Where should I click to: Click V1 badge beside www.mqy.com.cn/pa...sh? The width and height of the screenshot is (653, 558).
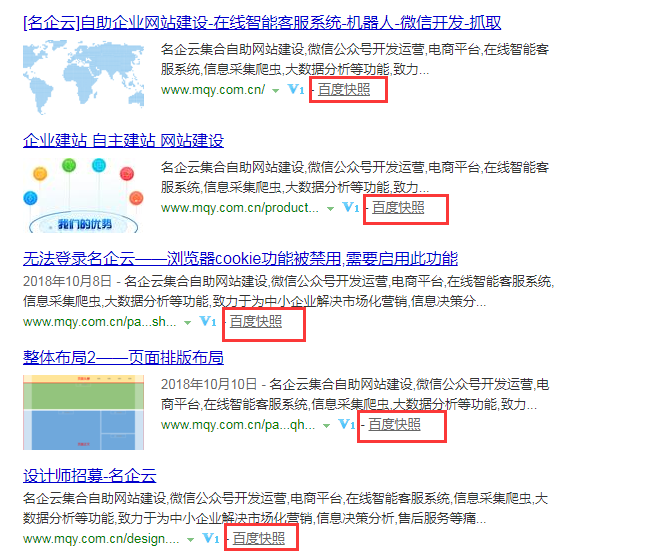coord(208,321)
